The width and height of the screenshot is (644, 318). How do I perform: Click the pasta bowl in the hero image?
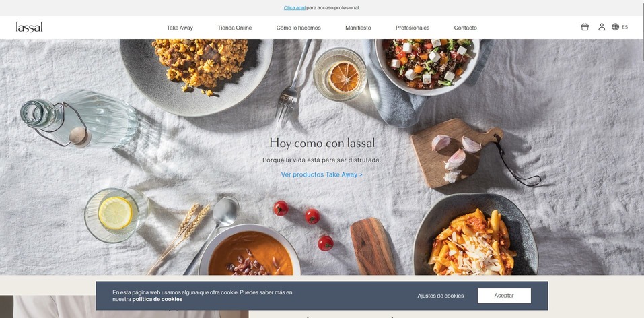(x=475, y=234)
